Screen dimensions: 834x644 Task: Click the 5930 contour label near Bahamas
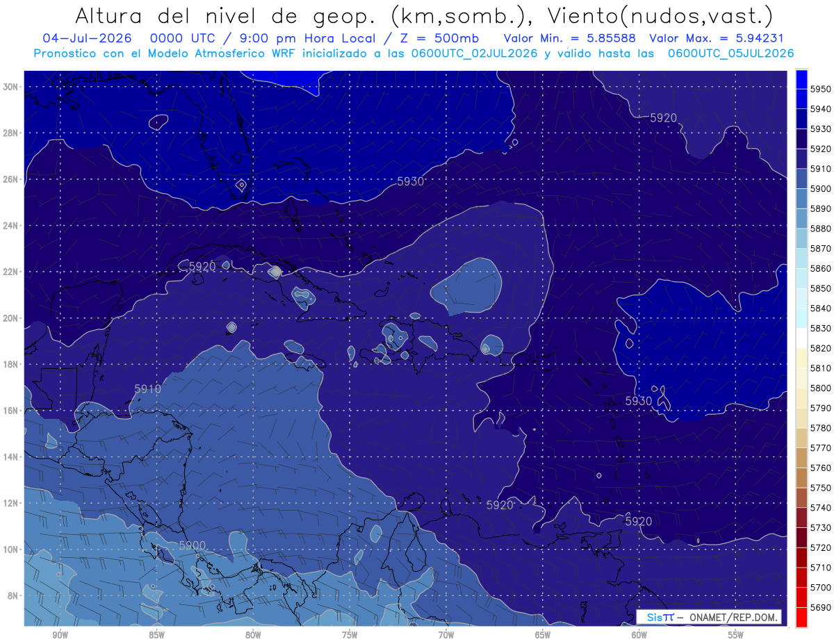[411, 181]
